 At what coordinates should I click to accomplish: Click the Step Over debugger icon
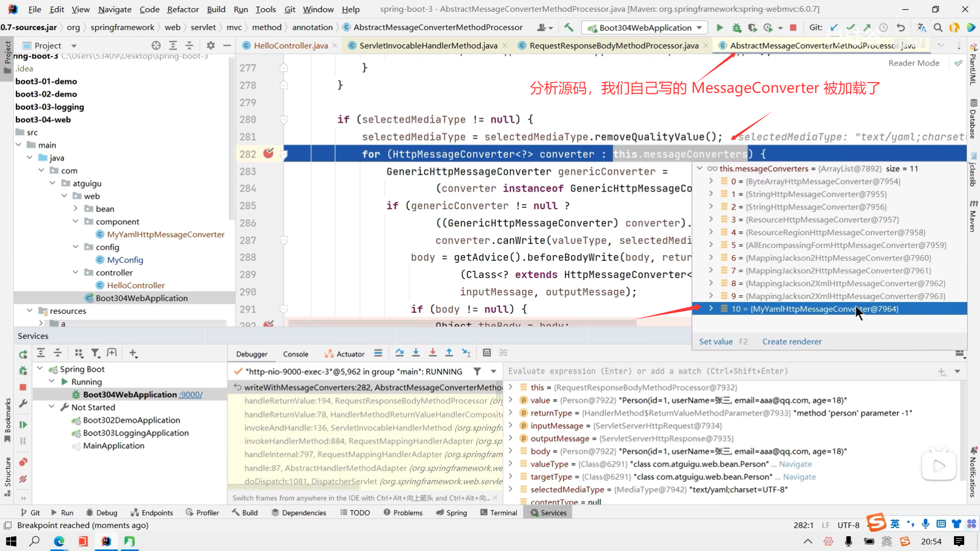tap(399, 353)
